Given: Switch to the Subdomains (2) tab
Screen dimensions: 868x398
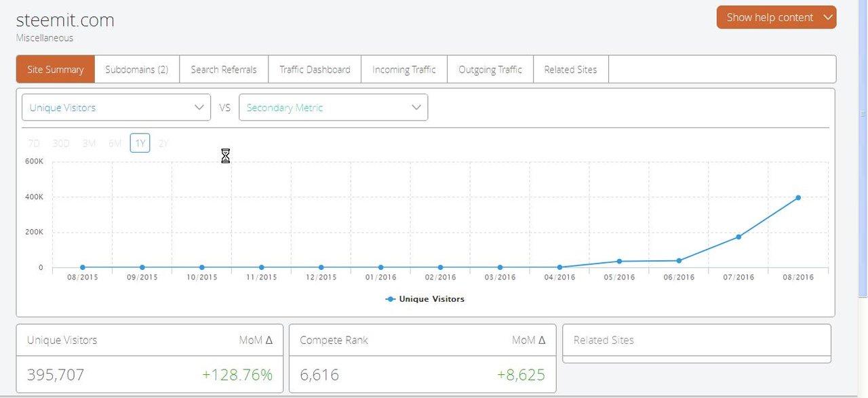Looking at the screenshot, I should click(137, 69).
